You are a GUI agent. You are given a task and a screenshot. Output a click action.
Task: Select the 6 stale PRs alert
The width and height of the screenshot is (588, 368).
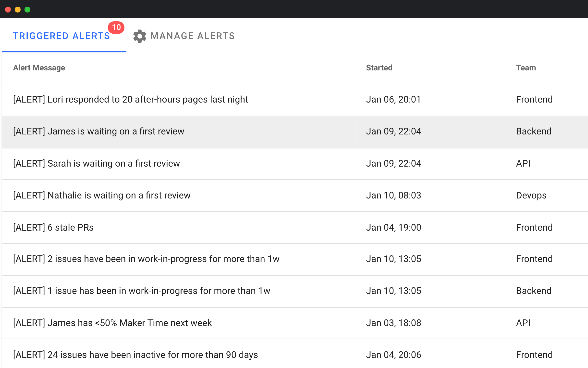(x=53, y=228)
